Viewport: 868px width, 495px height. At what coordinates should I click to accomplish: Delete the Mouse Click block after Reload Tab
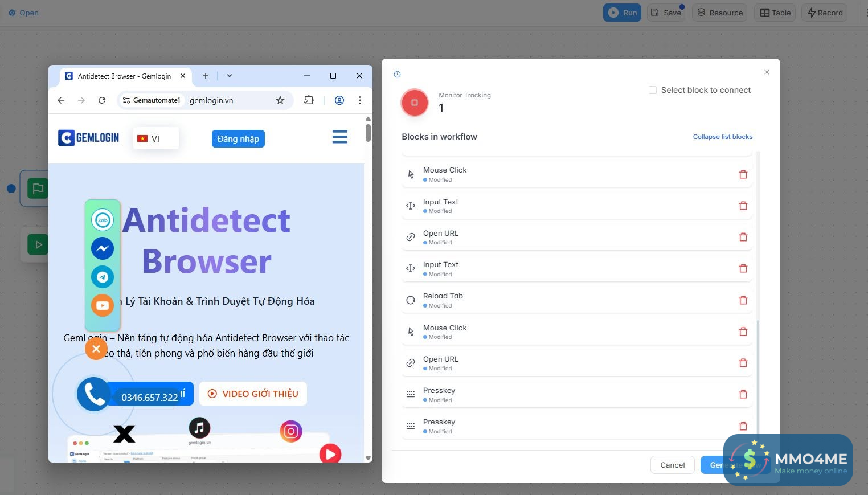coord(743,332)
